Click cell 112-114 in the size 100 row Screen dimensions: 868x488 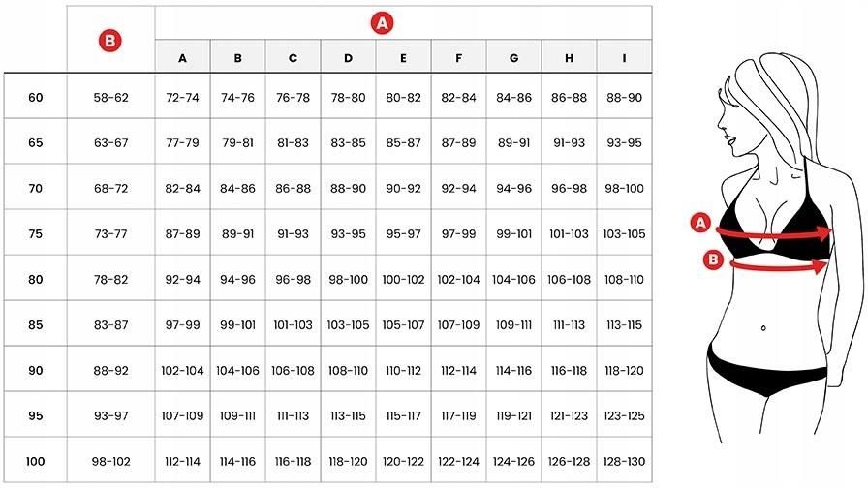point(183,461)
